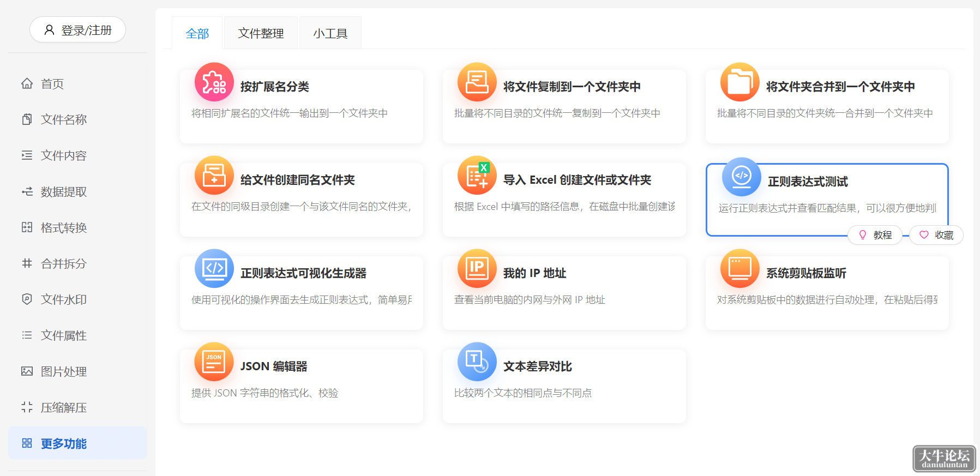Click the description 查看当前电脑的内网与外网 IP 地址
Screen dimensions: 980x476
point(530,300)
